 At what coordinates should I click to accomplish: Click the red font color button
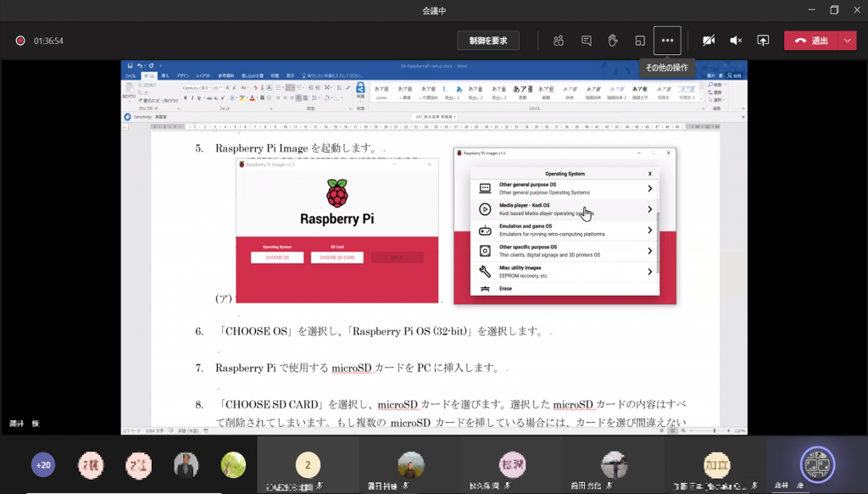point(253,98)
